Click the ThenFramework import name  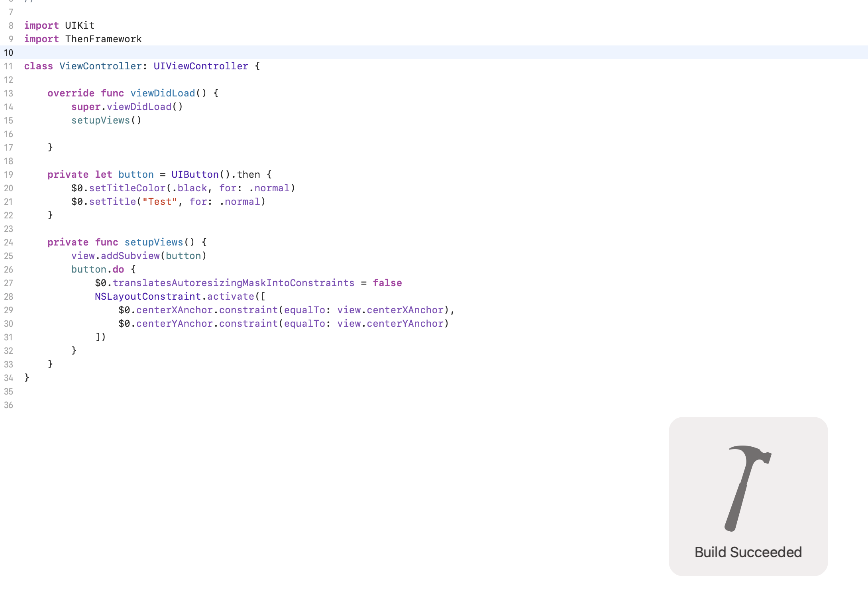(103, 39)
